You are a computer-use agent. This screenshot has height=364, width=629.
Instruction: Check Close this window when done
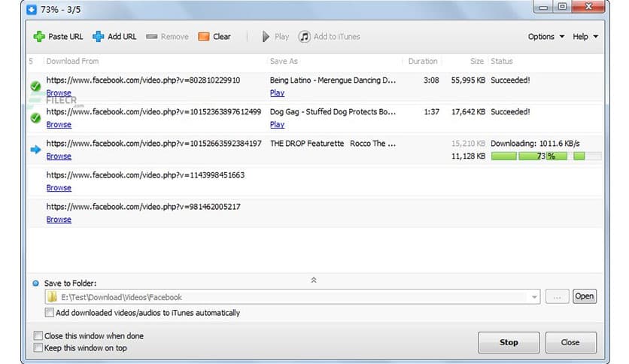point(38,335)
